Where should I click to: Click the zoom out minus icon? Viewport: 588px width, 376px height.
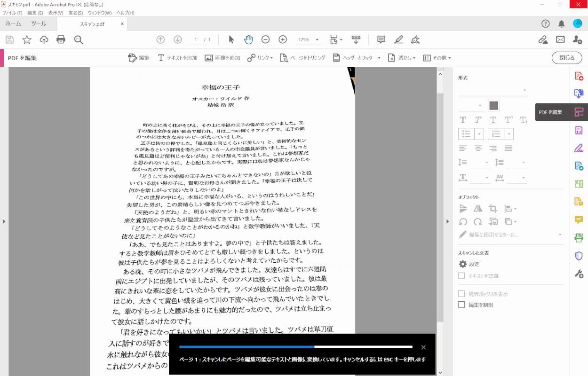[265, 39]
